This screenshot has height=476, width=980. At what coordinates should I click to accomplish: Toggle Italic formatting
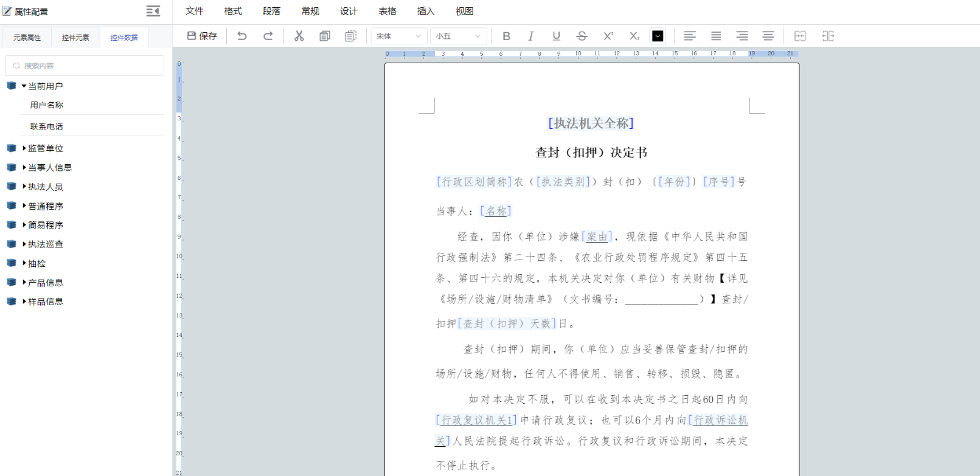click(531, 36)
